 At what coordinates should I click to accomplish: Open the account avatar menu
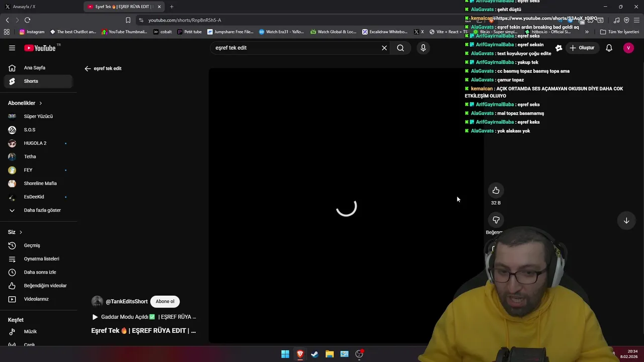click(628, 48)
